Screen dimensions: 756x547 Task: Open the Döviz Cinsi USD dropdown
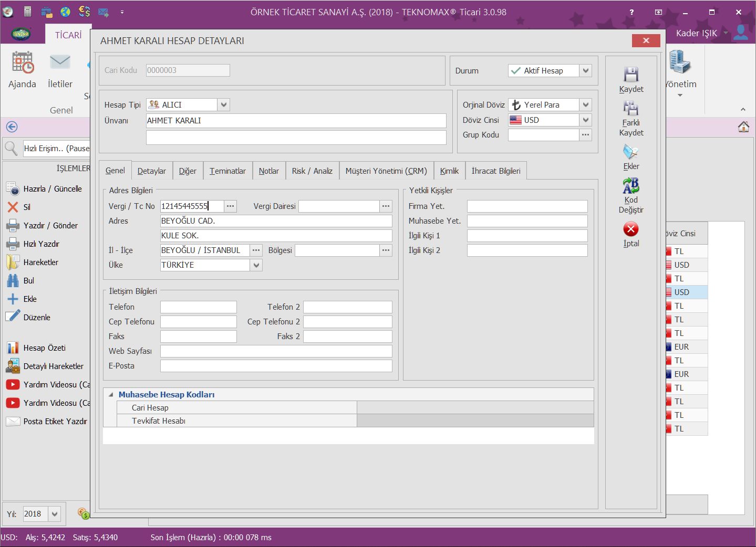coord(586,120)
